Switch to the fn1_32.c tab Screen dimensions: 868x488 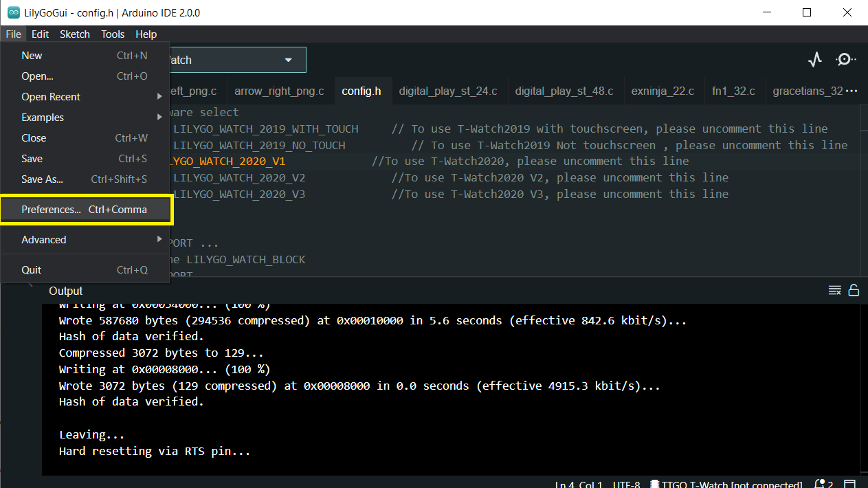pos(733,91)
